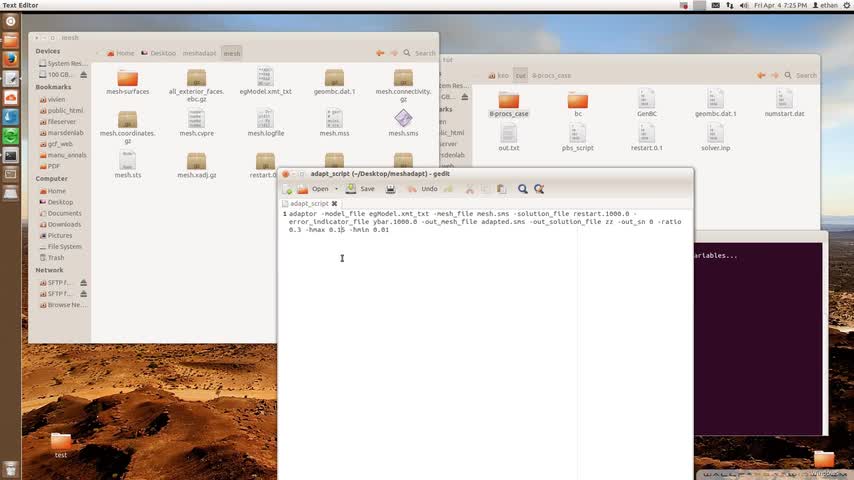The image size is (854, 480).
Task: Open Find and Replace in gedit
Action: 539,189
